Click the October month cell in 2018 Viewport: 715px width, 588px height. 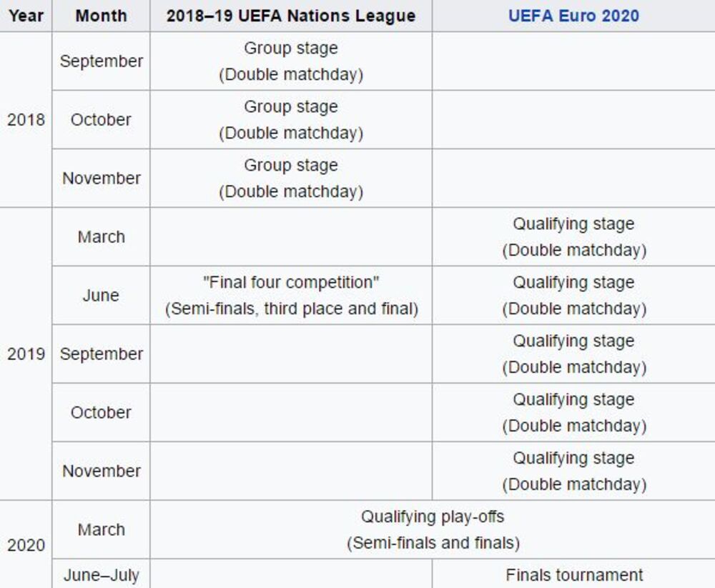101,119
